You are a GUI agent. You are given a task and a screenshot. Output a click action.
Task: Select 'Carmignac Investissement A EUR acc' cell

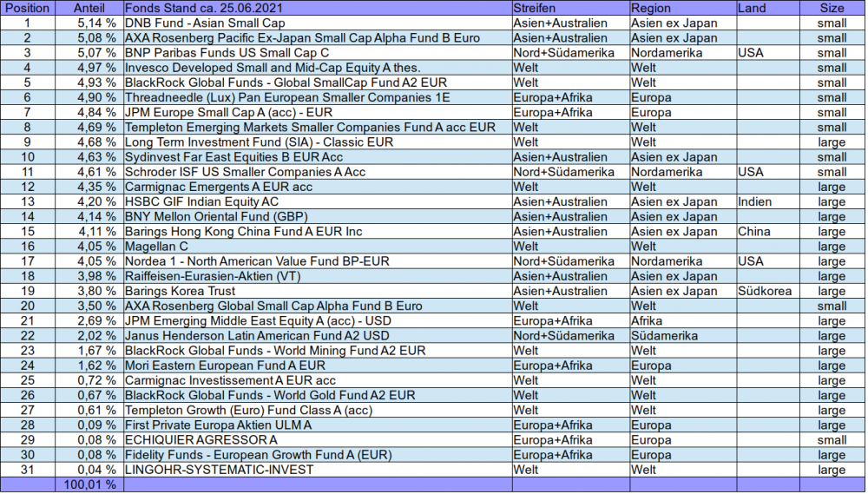318,380
